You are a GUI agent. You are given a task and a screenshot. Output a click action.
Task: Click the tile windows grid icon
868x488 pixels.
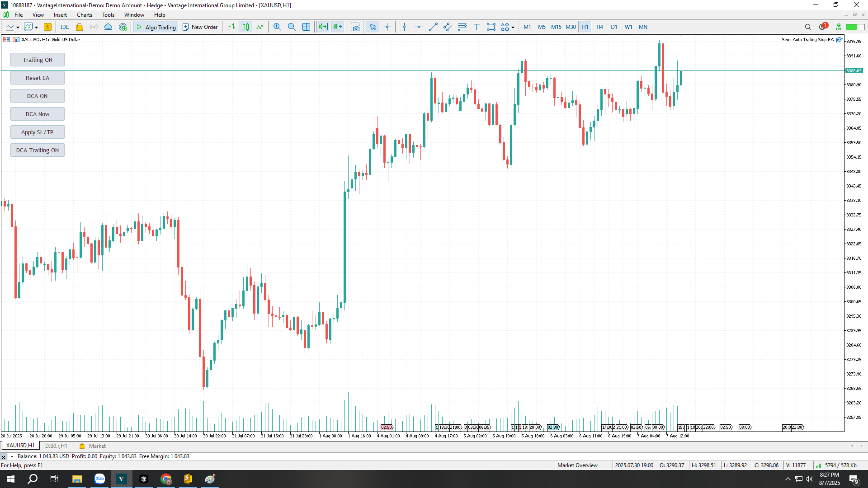click(x=306, y=27)
